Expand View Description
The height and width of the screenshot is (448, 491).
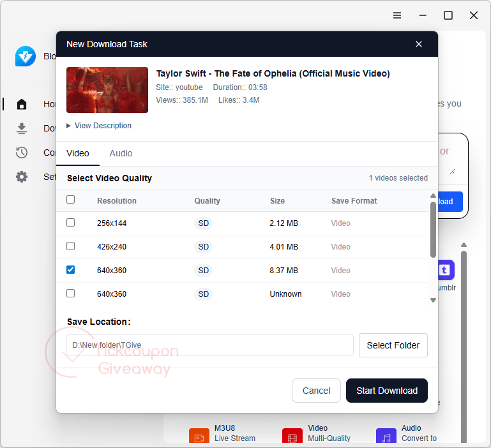click(x=99, y=126)
